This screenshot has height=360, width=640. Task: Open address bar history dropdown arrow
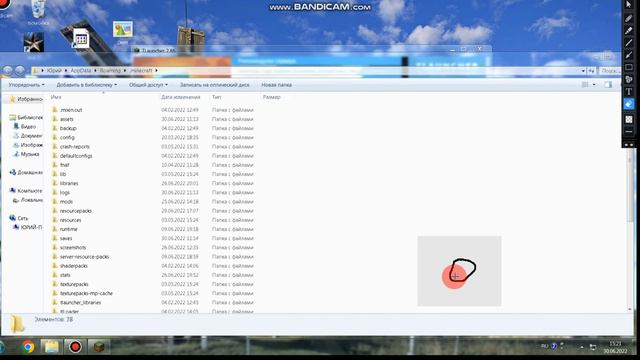click(x=583, y=71)
